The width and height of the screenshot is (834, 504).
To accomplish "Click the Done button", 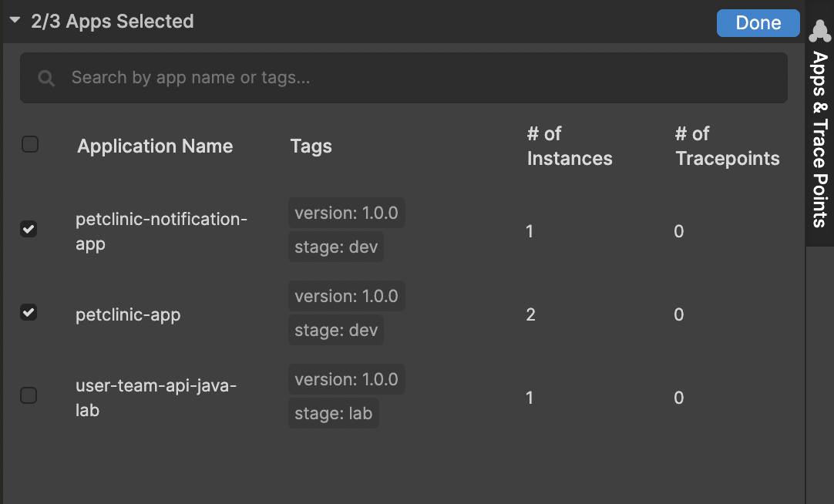I will 758,23.
